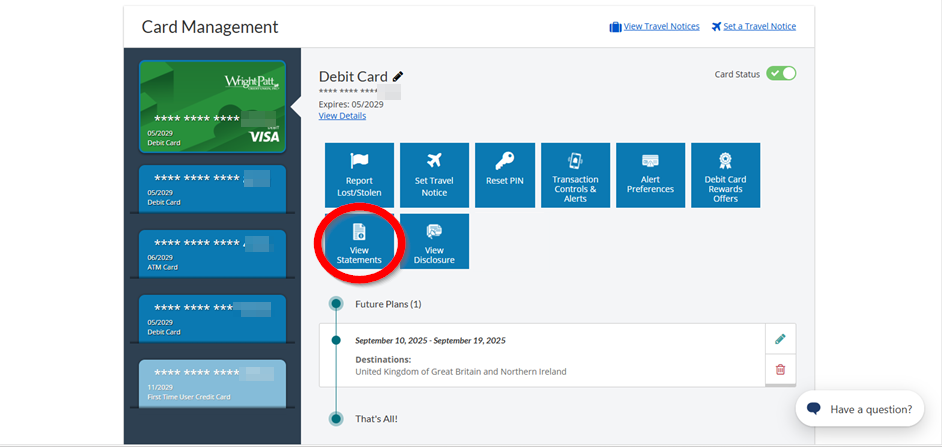This screenshot has height=447, width=942.
Task: Click the United Kingdom destination text
Action: (461, 372)
